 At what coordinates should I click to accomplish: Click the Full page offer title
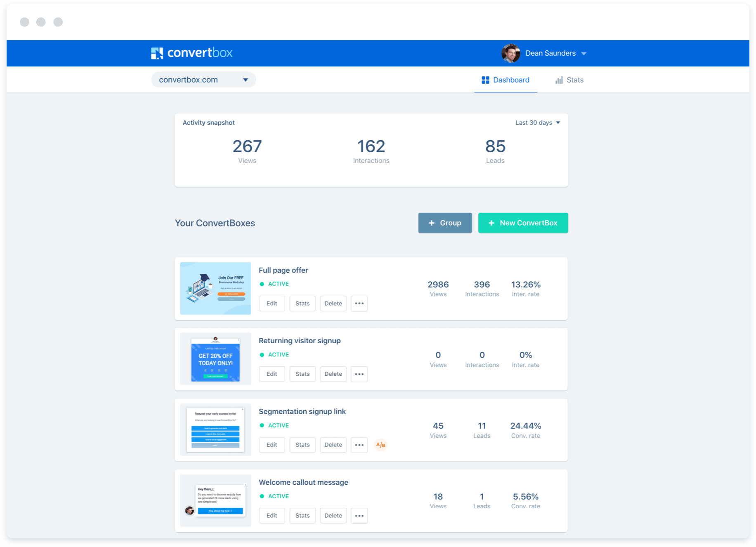[283, 270]
